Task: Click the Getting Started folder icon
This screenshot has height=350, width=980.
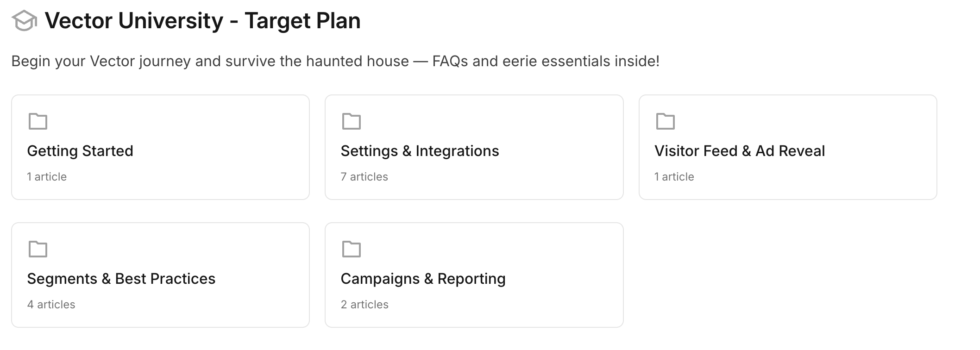Action: tap(38, 121)
